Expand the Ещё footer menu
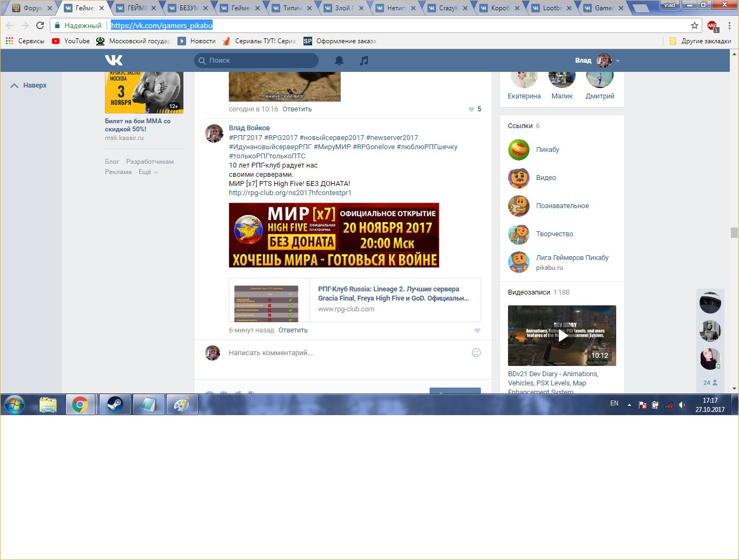The width and height of the screenshot is (739, 560). (x=148, y=172)
